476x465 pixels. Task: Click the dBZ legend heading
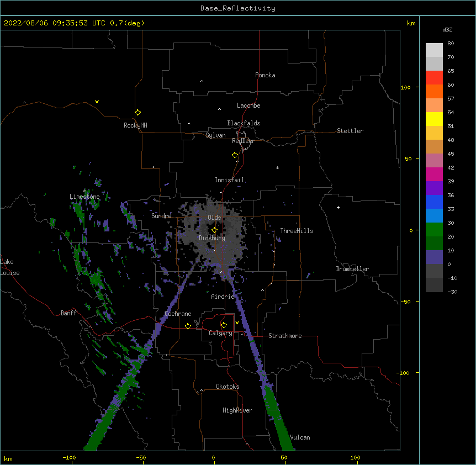click(447, 29)
